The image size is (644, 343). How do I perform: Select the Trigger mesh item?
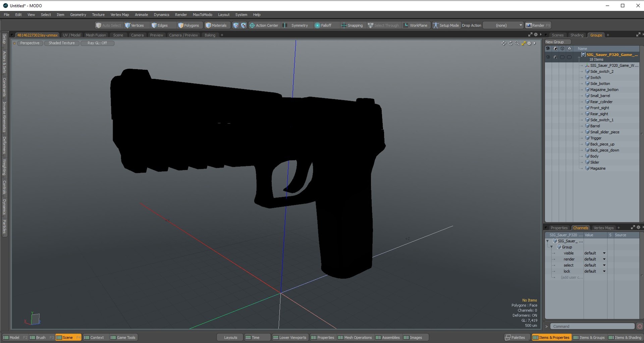click(x=596, y=138)
